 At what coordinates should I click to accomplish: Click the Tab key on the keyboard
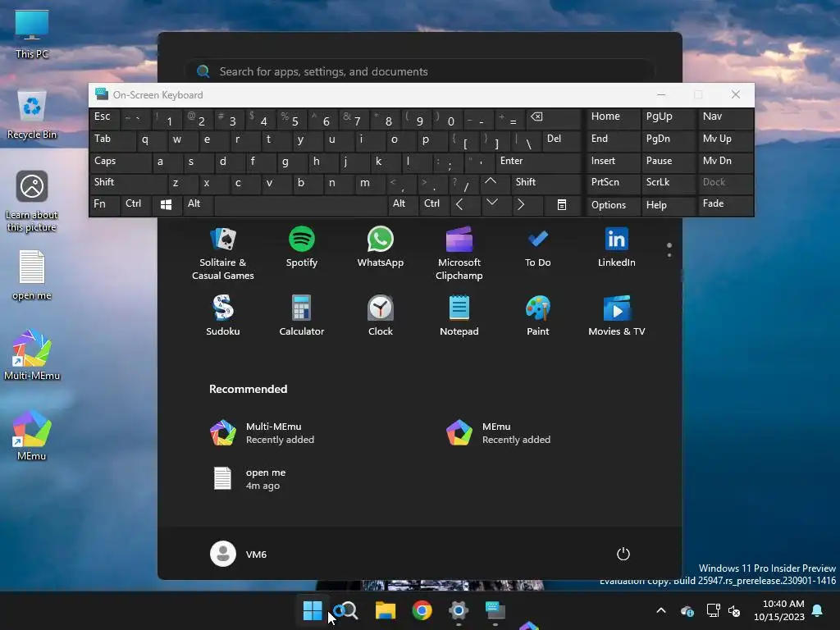tap(112, 139)
